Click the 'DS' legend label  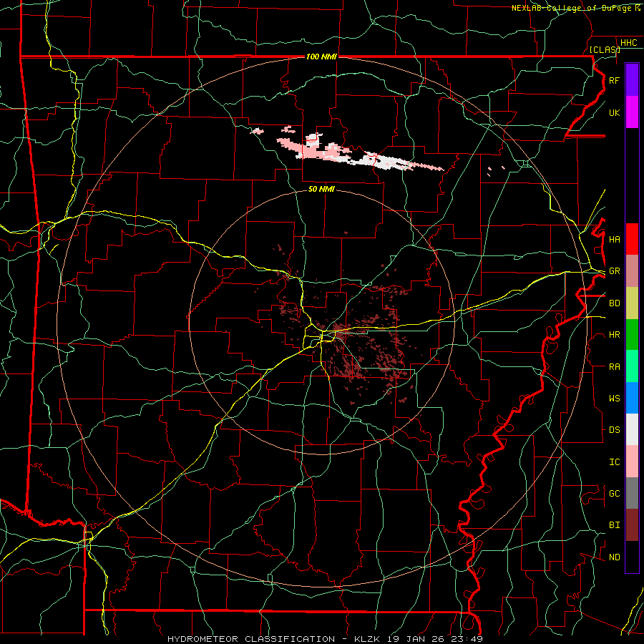tap(614, 430)
